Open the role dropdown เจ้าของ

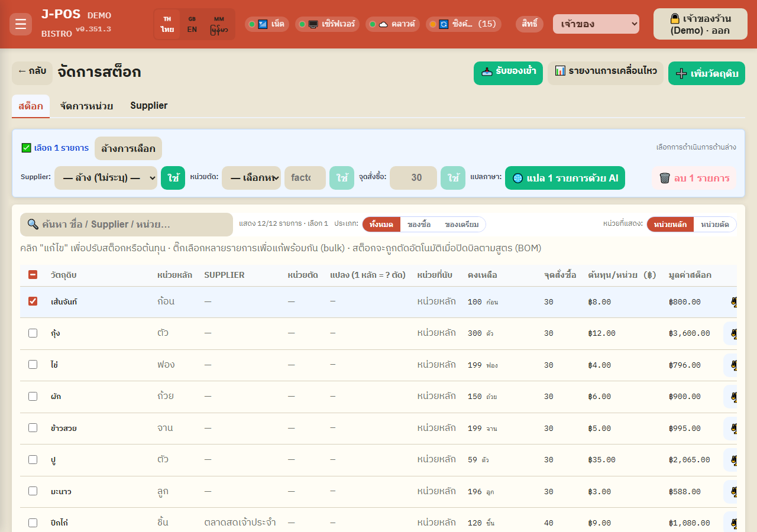click(596, 24)
